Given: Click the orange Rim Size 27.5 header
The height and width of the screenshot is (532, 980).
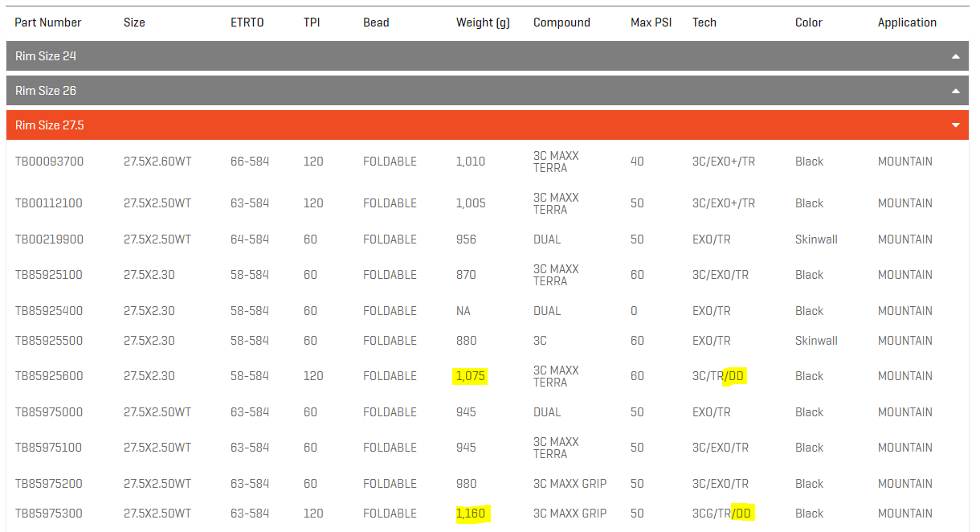Looking at the screenshot, I should [x=488, y=125].
